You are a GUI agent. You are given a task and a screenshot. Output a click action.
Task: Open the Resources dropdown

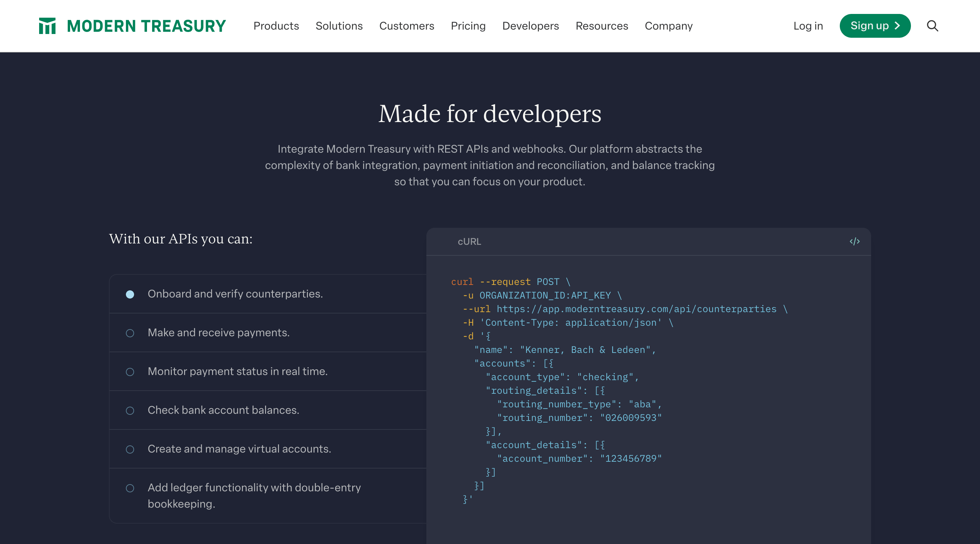pyautogui.click(x=601, y=26)
